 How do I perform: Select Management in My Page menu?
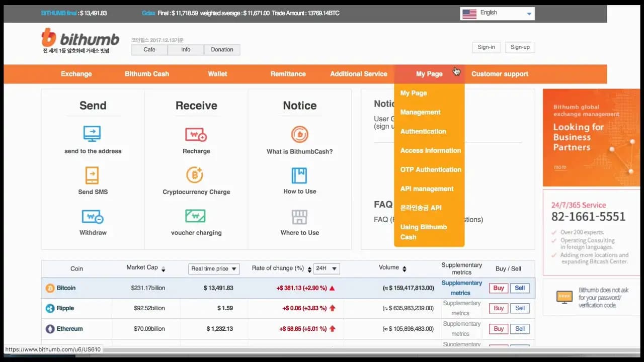click(x=420, y=112)
